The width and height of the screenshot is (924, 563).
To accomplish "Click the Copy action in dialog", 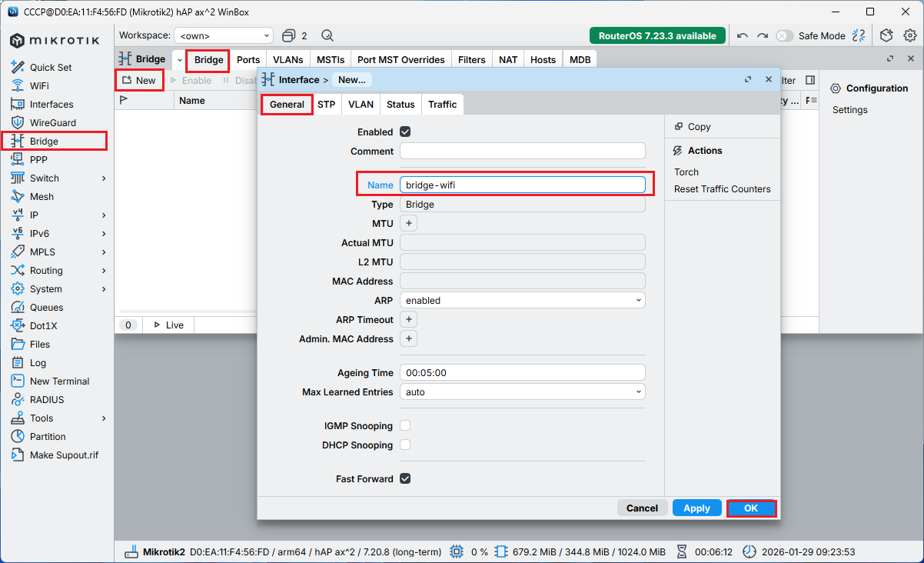I will [x=692, y=127].
